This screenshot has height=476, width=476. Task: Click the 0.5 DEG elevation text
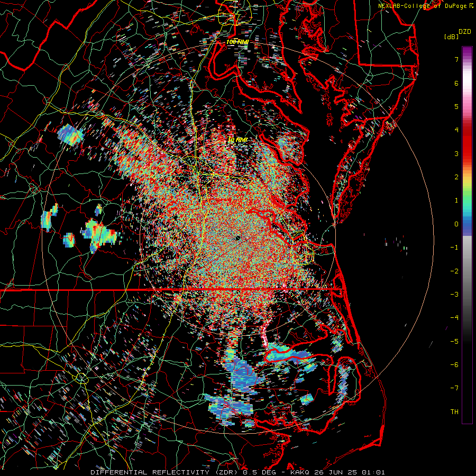(x=259, y=472)
